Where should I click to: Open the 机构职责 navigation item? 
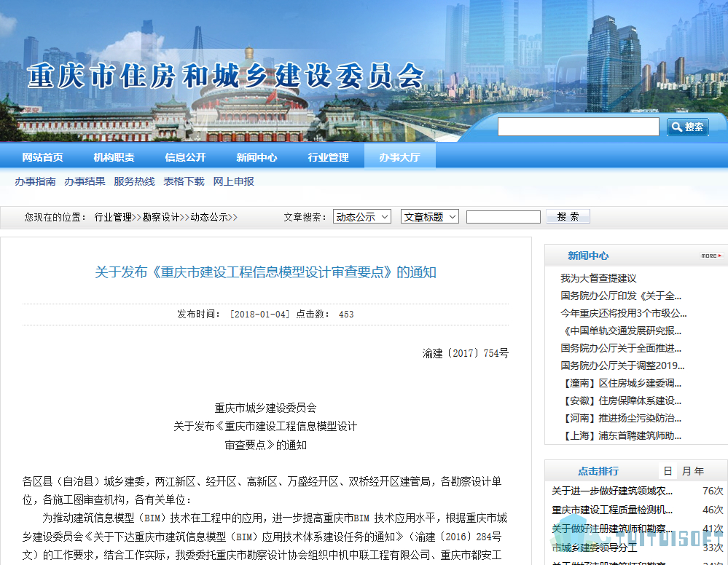[114, 157]
